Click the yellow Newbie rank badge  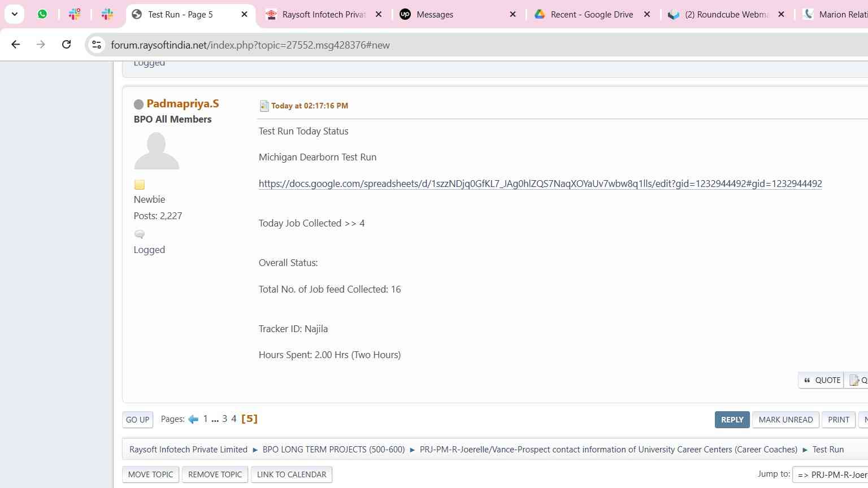140,185
